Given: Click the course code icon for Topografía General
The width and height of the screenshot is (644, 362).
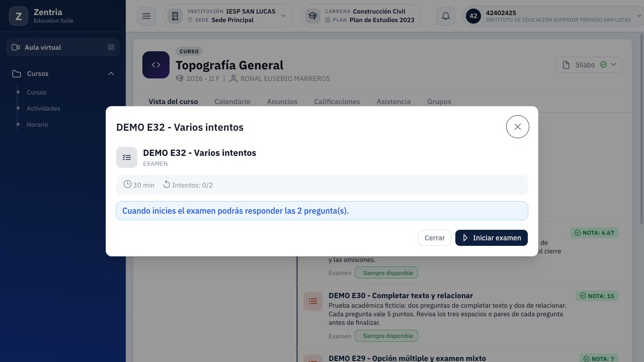Looking at the screenshot, I should [x=156, y=65].
